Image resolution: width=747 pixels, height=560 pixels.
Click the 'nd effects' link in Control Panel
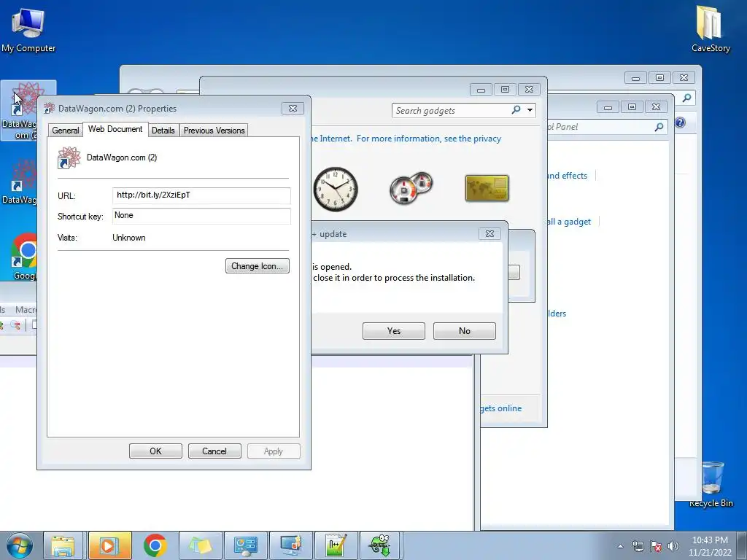click(567, 176)
